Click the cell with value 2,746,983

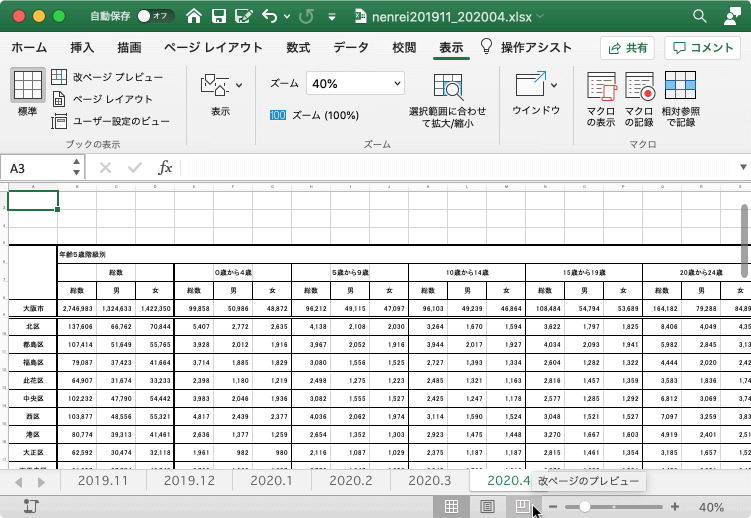tap(77, 308)
